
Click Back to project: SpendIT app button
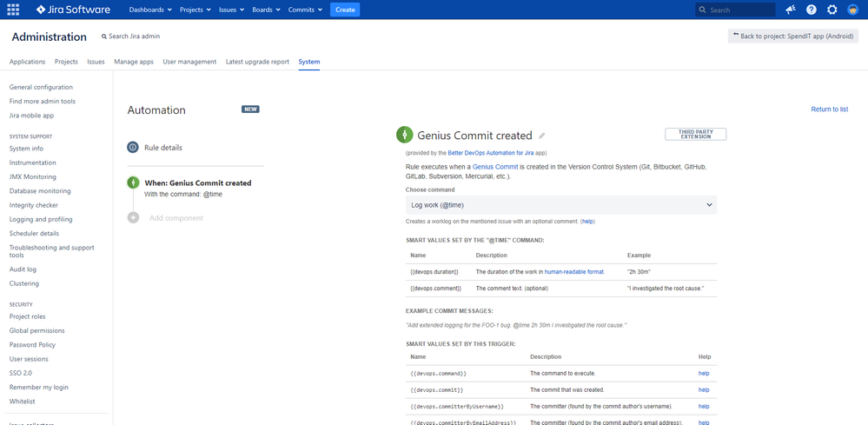(x=793, y=36)
